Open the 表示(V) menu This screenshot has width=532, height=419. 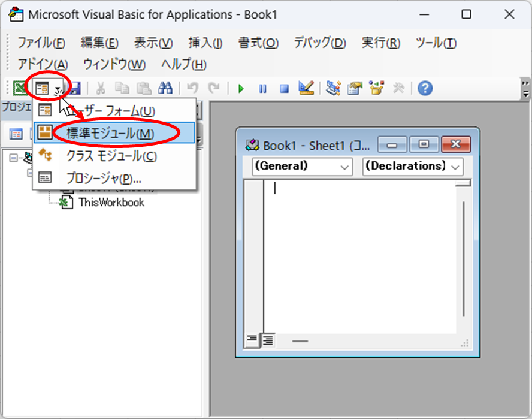point(153,43)
